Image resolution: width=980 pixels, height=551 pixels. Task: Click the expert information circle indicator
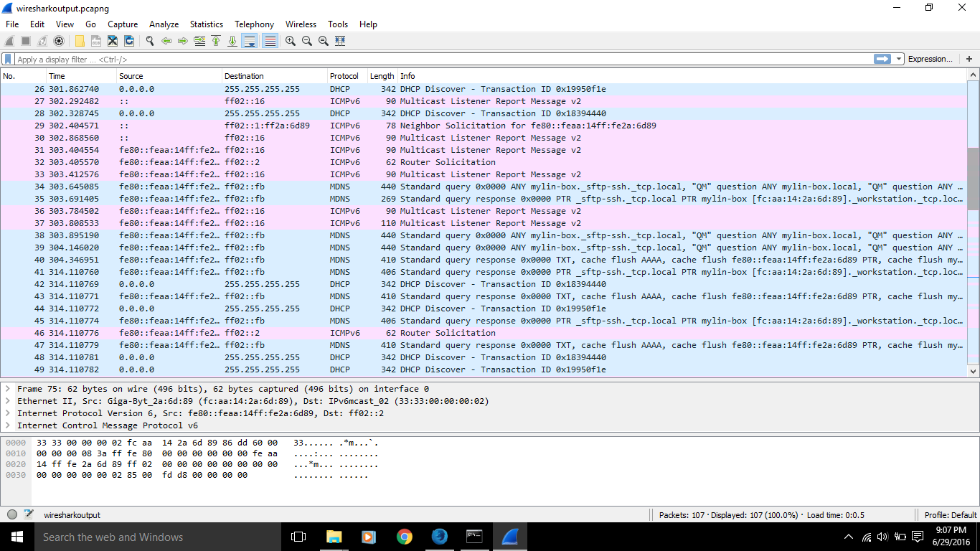click(12, 514)
